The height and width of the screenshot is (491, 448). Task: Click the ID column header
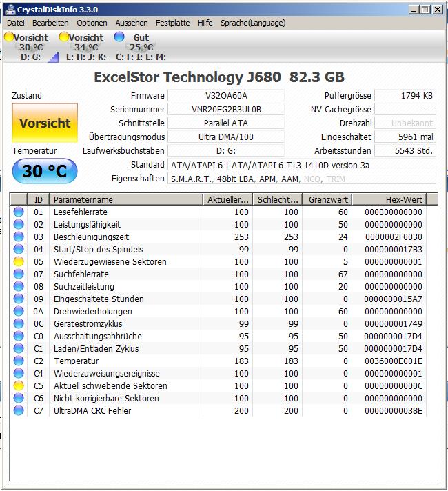[x=38, y=199]
